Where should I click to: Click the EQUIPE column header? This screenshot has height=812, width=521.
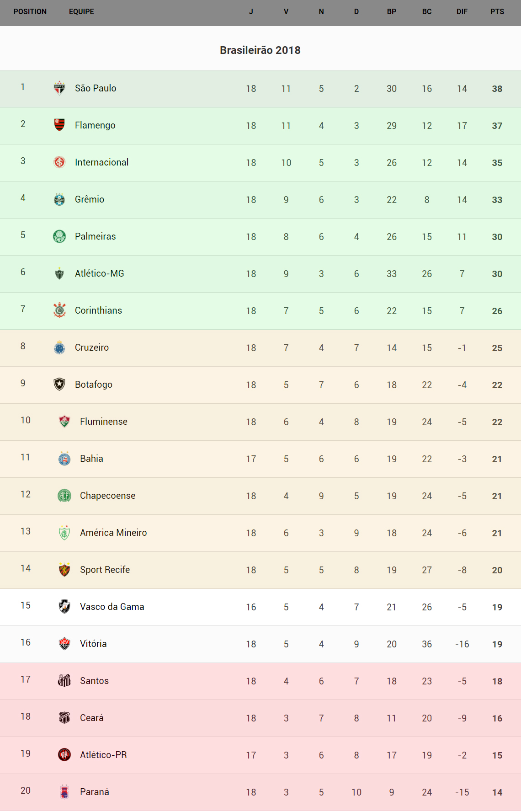(81, 12)
